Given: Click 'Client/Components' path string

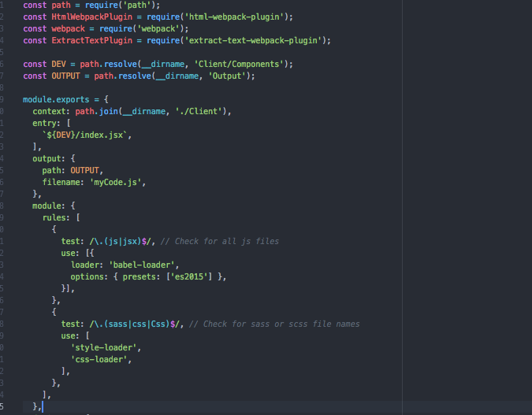Looking at the screenshot, I should [239, 64].
